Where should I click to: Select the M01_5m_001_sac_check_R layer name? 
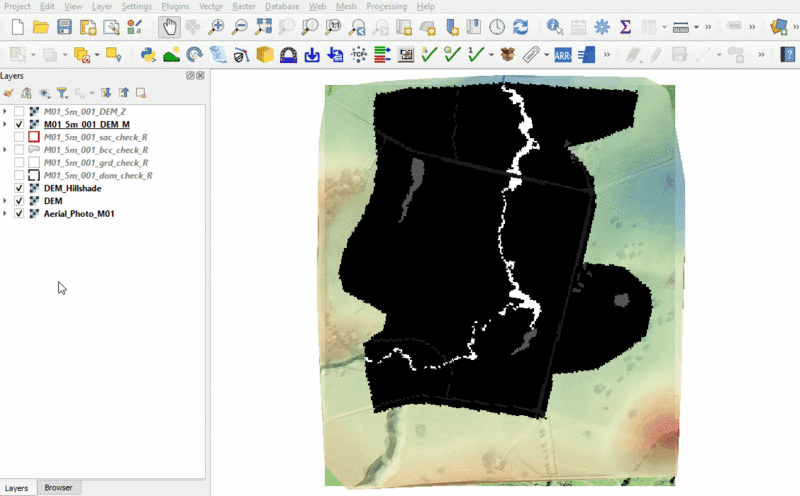[x=95, y=136]
